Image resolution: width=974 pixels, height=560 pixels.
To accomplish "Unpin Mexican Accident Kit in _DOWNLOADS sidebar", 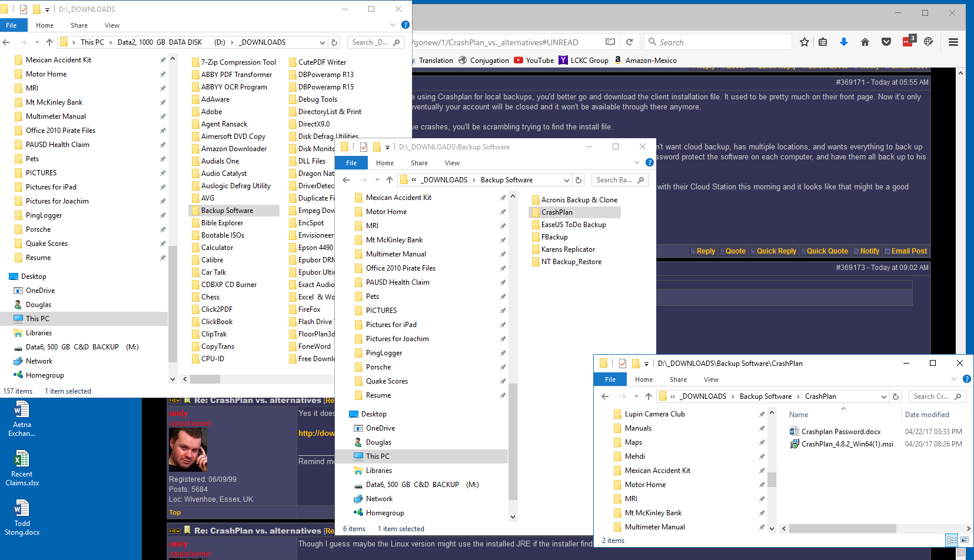I will (162, 60).
